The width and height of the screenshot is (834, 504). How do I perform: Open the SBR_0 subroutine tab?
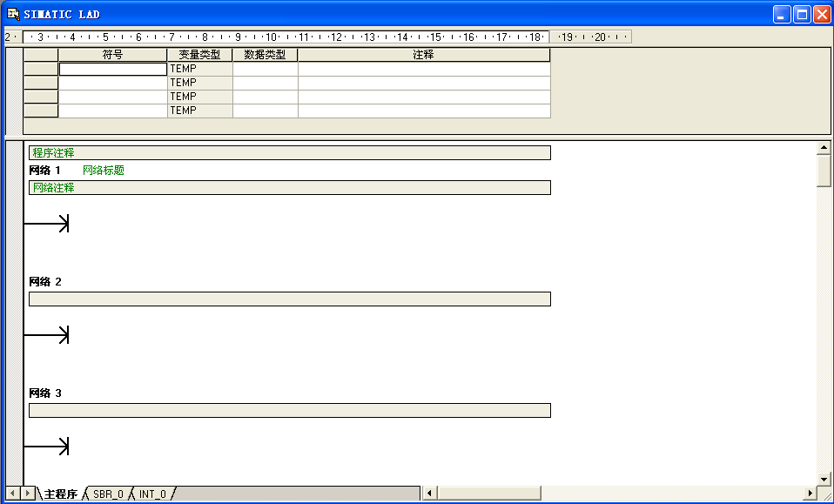click(108, 494)
